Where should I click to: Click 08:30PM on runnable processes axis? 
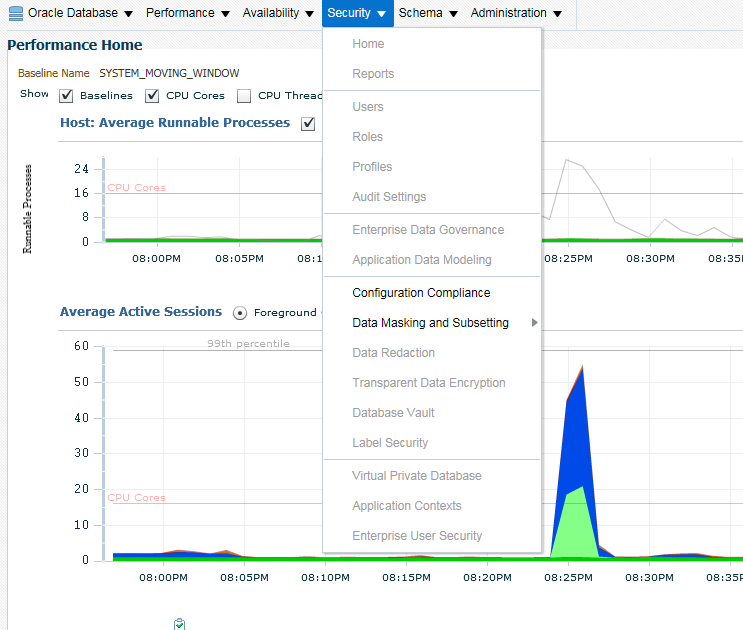(650, 259)
